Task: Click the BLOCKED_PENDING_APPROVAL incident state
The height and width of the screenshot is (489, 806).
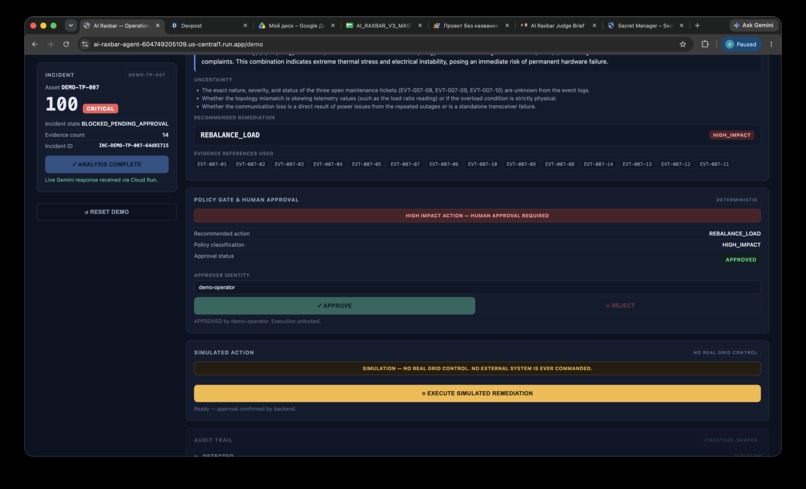Action: coord(125,124)
